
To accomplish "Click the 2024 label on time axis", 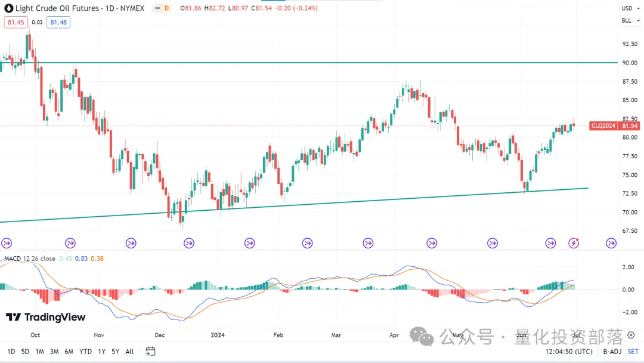I will click(x=218, y=335).
